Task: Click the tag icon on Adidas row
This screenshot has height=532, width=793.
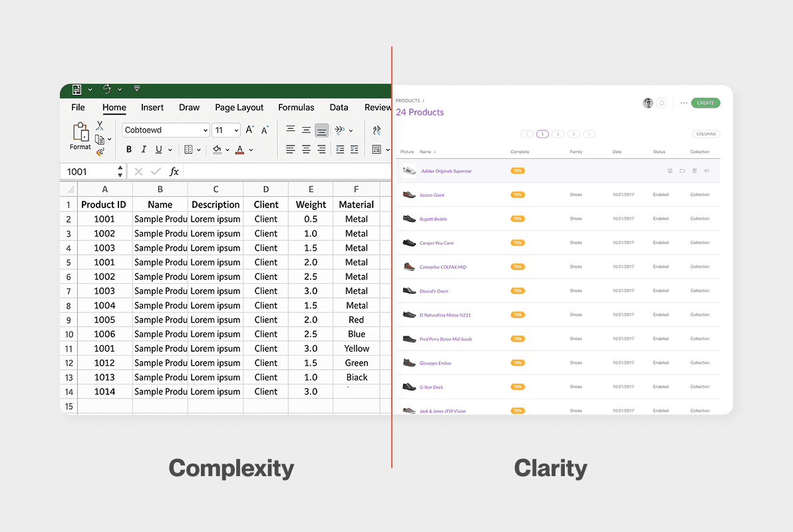Action: coord(707,171)
